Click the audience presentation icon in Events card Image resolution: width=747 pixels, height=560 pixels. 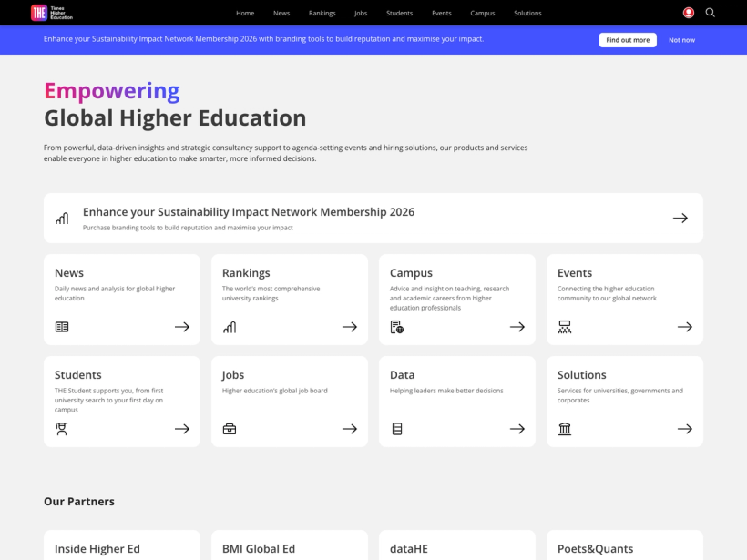click(x=565, y=327)
